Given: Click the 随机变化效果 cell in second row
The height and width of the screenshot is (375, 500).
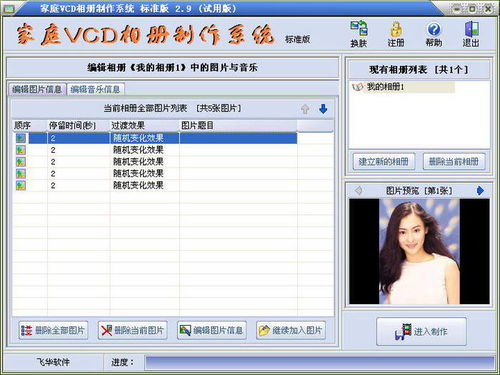Looking at the screenshot, I should tap(145, 150).
